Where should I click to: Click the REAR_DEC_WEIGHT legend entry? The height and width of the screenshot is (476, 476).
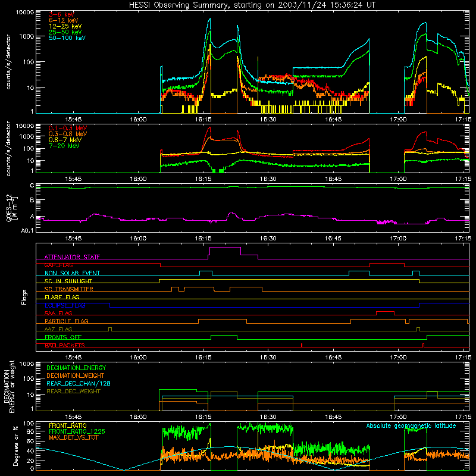(x=73, y=392)
